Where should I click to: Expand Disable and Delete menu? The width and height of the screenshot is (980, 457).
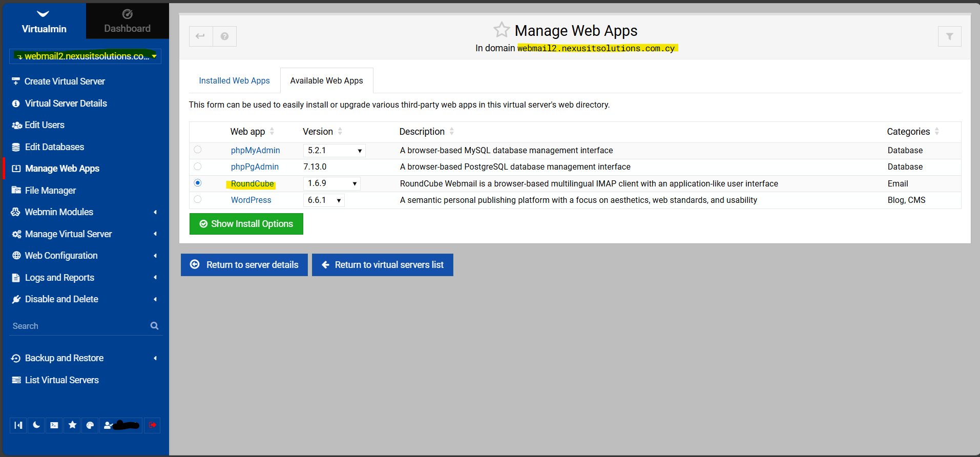point(85,299)
